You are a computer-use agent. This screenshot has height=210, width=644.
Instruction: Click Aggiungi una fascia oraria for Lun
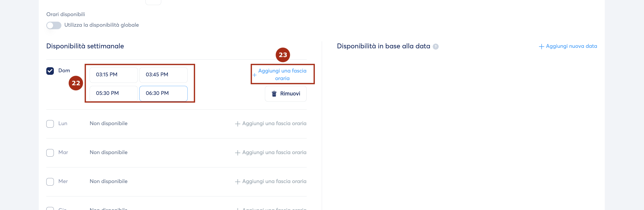(271, 123)
